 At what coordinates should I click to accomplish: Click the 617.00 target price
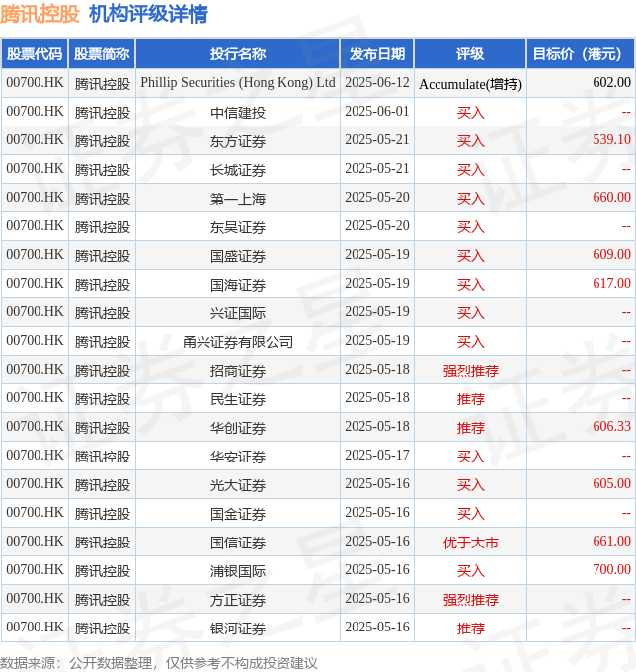611,284
